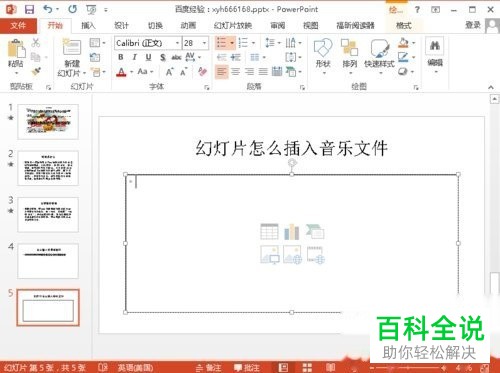The image size is (500, 373).
Task: Open slide layout dropdown
Action: (x=97, y=43)
